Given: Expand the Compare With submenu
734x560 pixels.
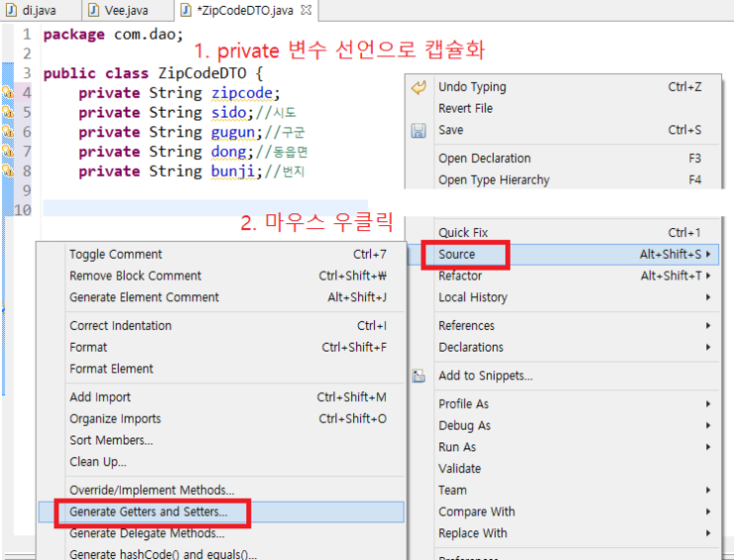Looking at the screenshot, I should (708, 511).
